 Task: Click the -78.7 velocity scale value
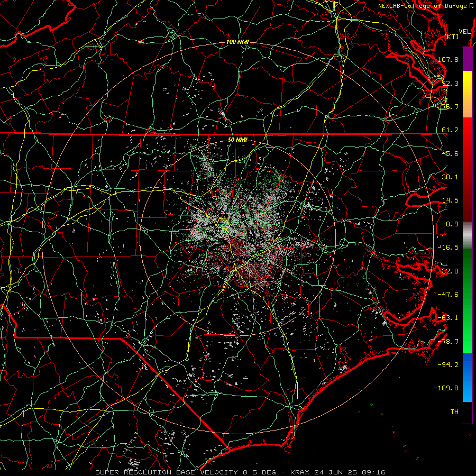coord(448,342)
